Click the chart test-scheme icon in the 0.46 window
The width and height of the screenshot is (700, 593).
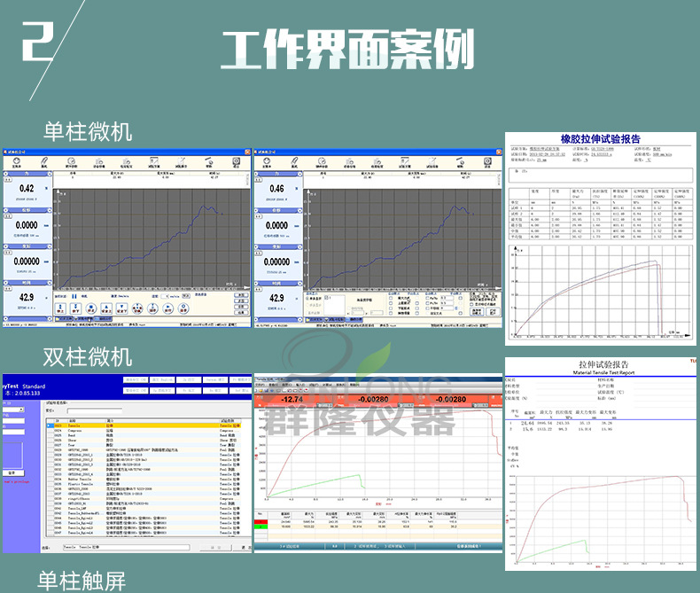pos(405,161)
